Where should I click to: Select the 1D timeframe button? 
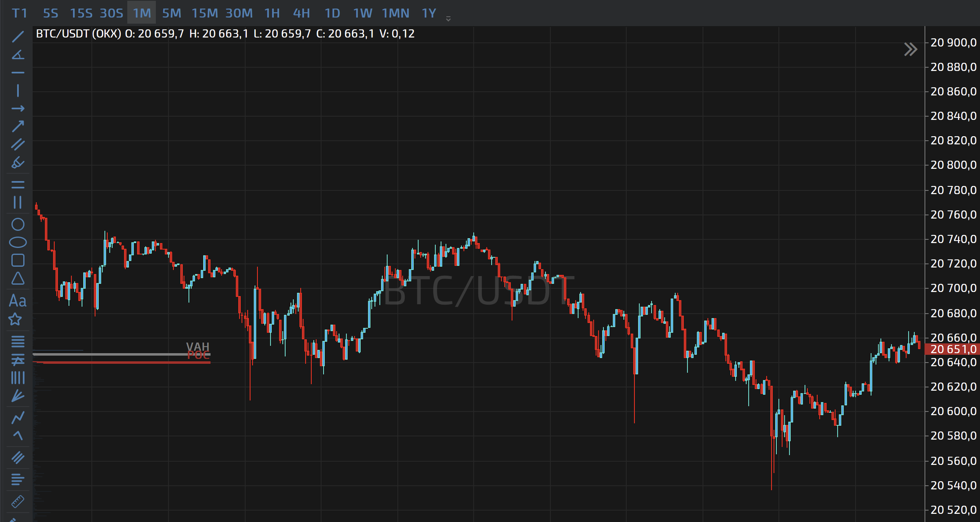pyautogui.click(x=332, y=13)
